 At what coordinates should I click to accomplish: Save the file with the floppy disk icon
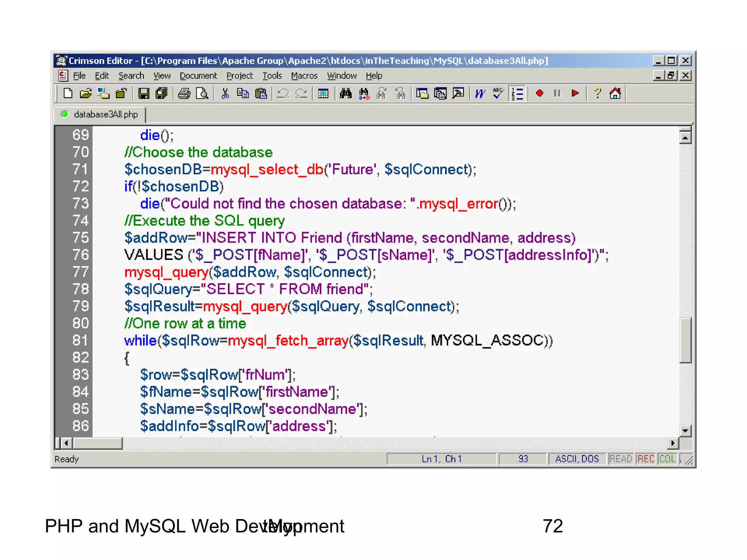(144, 94)
